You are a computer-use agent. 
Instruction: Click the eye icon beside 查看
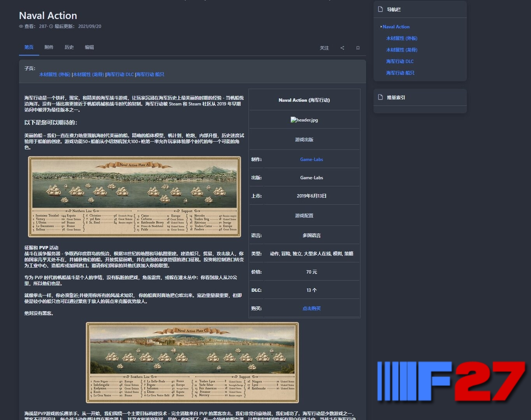(x=21, y=26)
